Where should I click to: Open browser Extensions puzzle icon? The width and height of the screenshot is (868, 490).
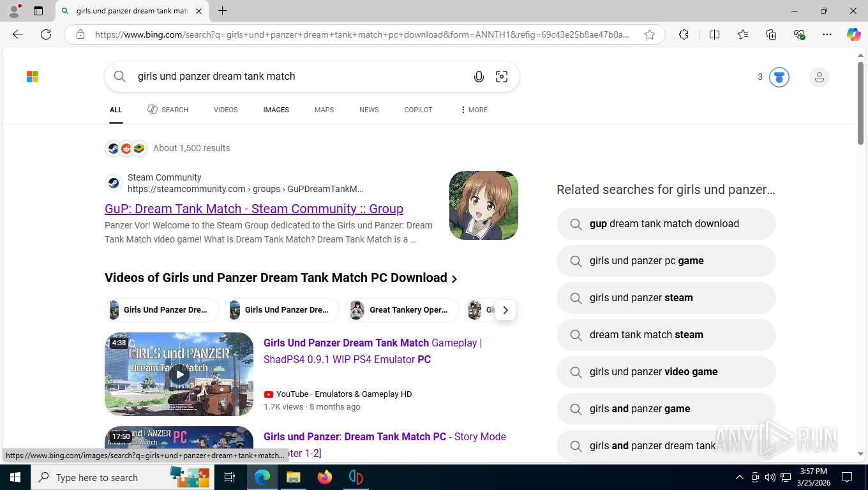tap(684, 34)
